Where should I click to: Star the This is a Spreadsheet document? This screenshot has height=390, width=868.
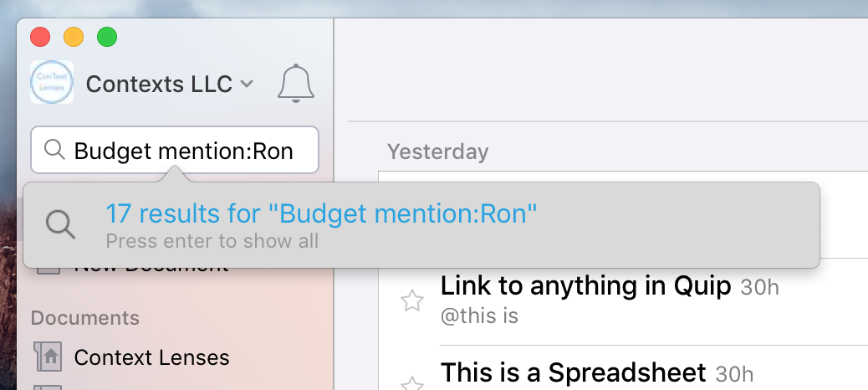[x=412, y=383]
